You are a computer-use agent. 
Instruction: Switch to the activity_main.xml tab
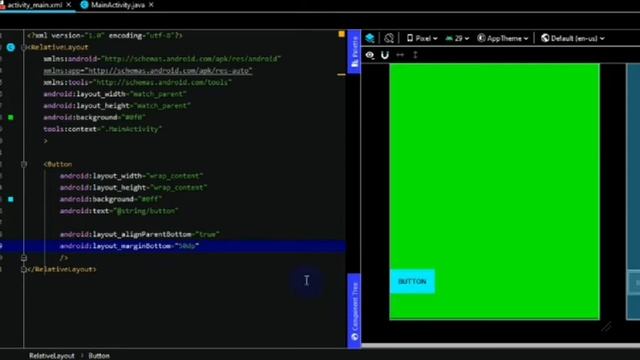(x=34, y=5)
